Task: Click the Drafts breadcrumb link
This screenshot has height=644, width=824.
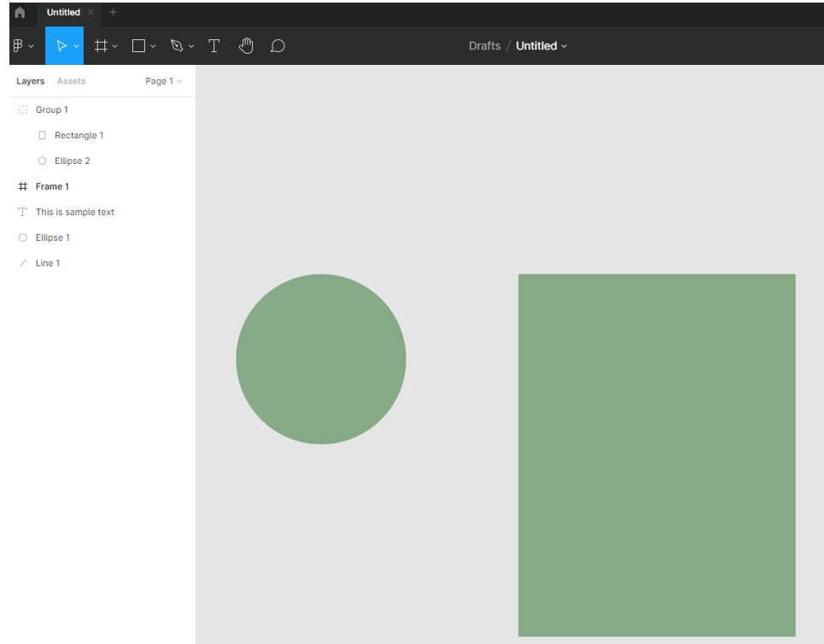Action: [484, 46]
